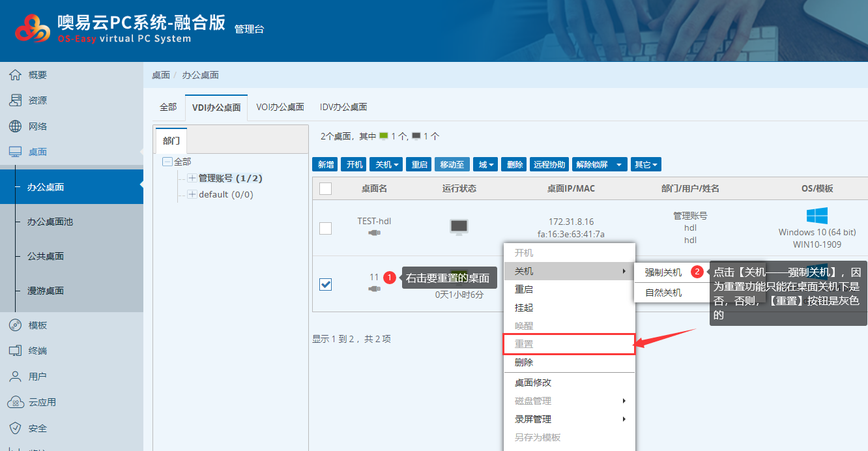Click the 用户 person icon in sidebar

click(x=15, y=377)
